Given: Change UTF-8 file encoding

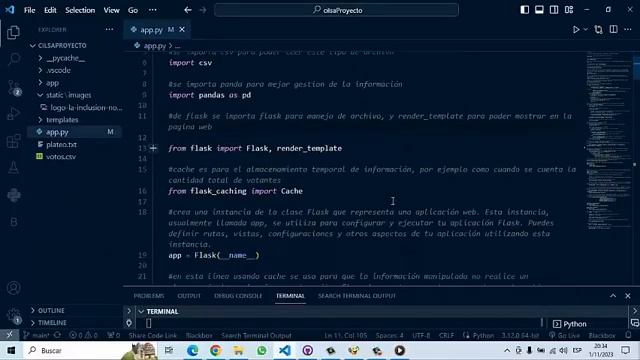Looking at the screenshot, I should pos(421,336).
